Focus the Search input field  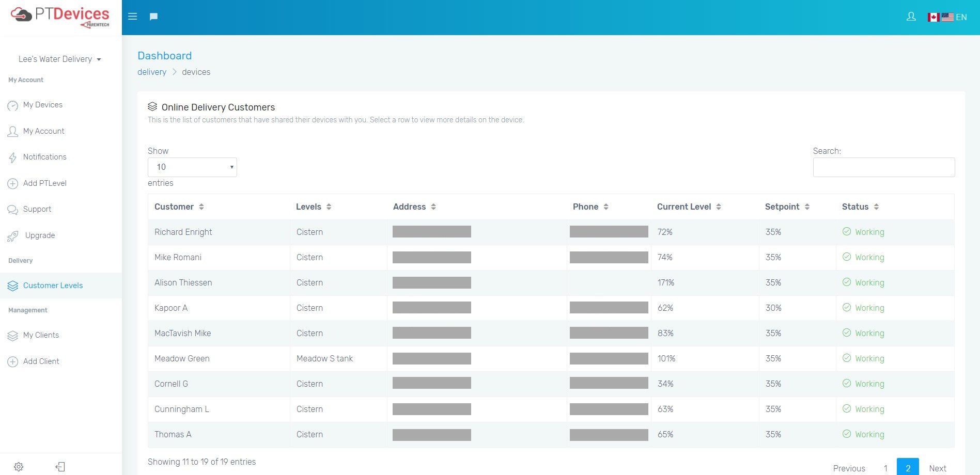pos(883,167)
